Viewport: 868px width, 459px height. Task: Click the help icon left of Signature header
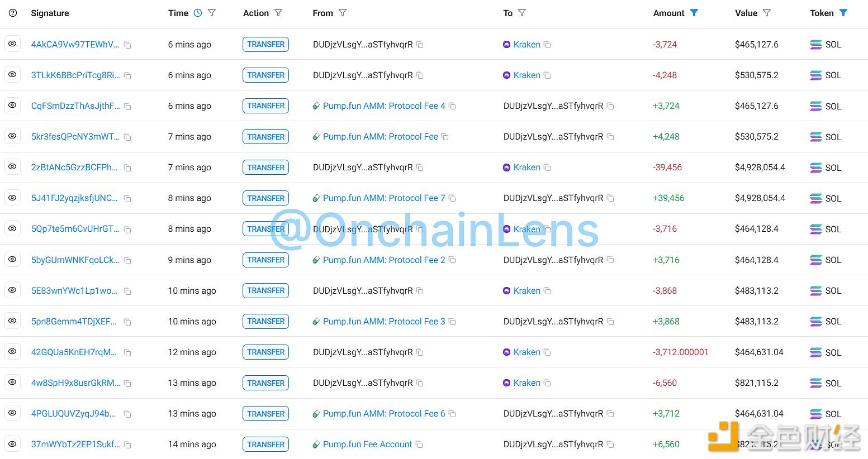pyautogui.click(x=13, y=13)
